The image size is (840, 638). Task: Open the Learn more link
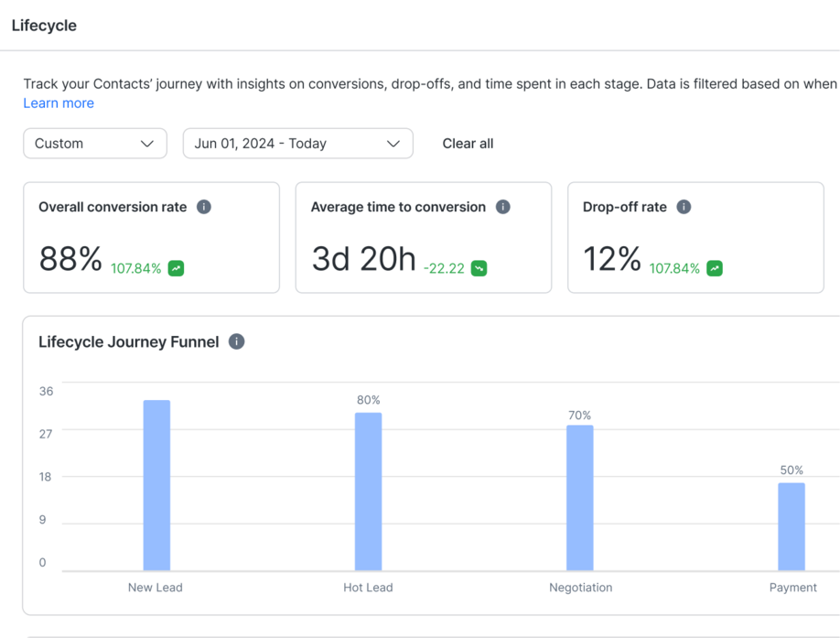click(59, 103)
